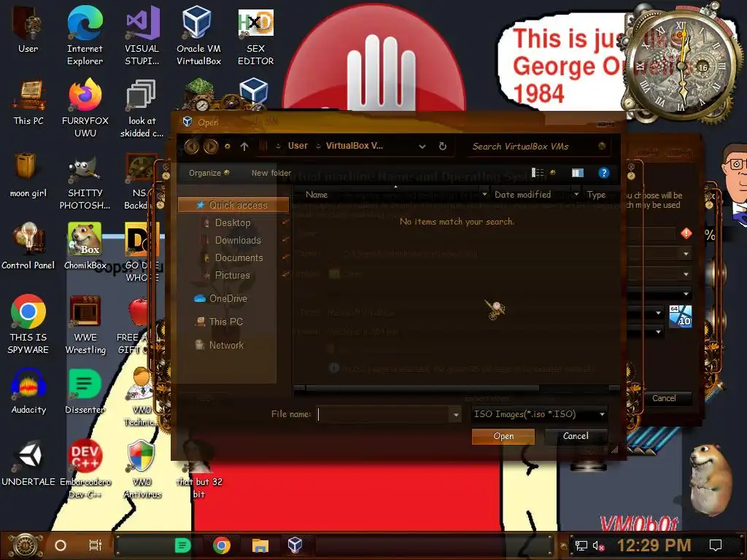The width and height of the screenshot is (747, 560).
Task: Open Audacity desktop icon
Action: (28, 391)
